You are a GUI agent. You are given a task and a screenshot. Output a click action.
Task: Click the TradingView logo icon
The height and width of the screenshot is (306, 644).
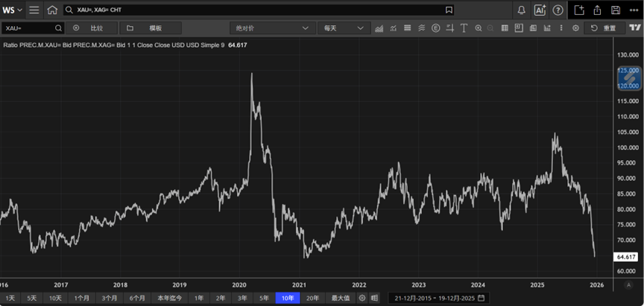click(x=635, y=28)
